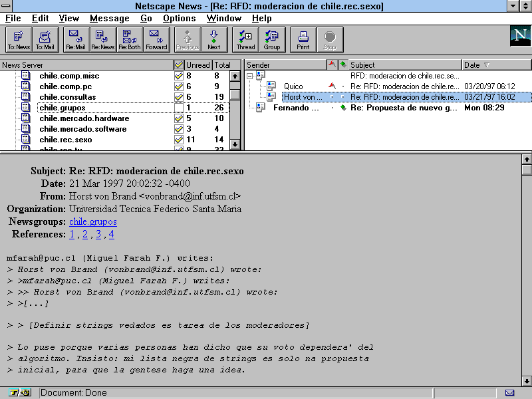Uncheck subscription for chile.mercado.hardware

(179, 118)
